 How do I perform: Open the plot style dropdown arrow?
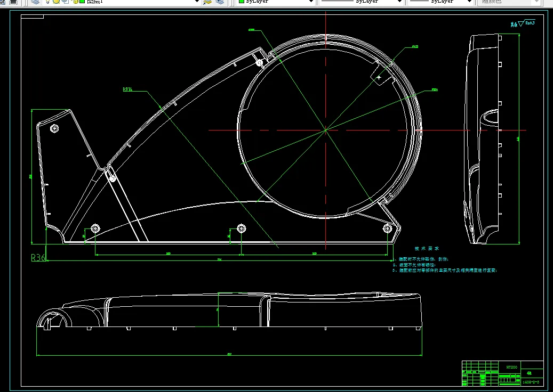(x=536, y=2)
